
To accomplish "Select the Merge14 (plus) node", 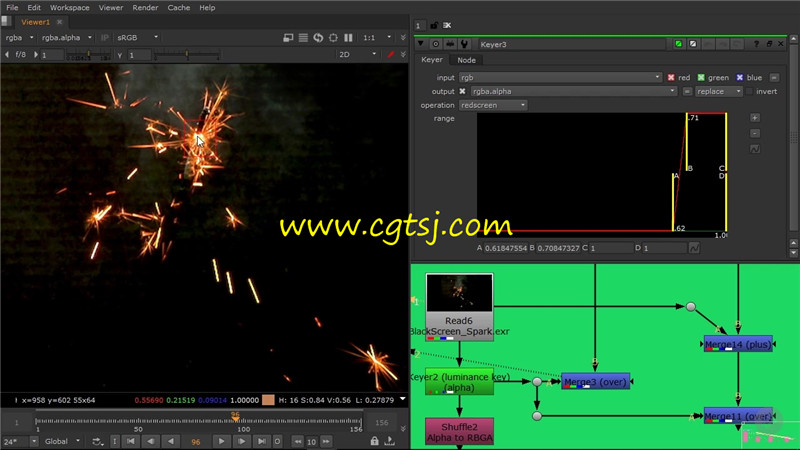I will click(x=738, y=344).
